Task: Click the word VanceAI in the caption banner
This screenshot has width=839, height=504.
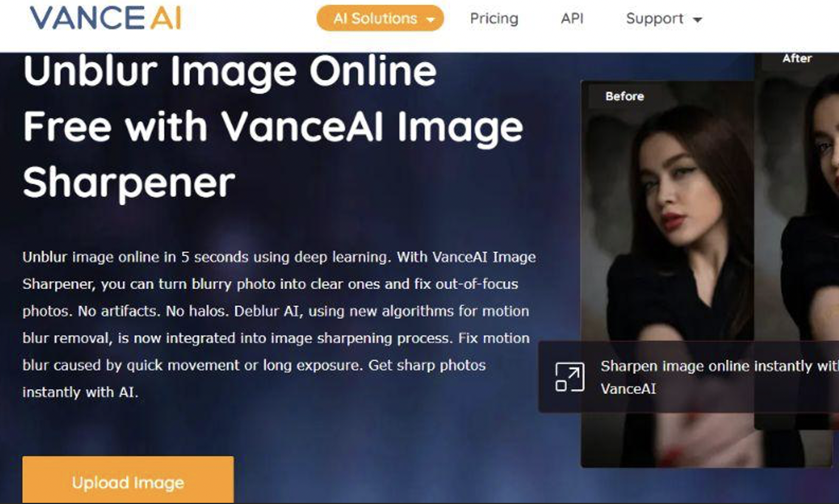Action: 628,389
